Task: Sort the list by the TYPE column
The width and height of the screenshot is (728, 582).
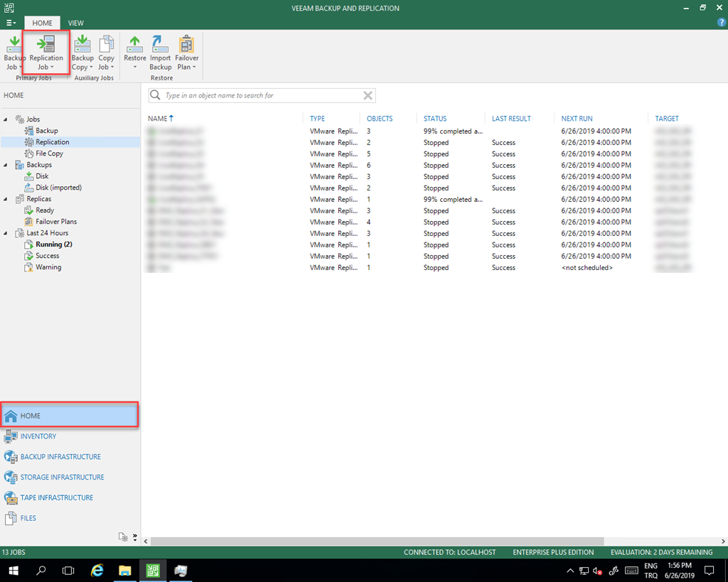Action: (318, 119)
